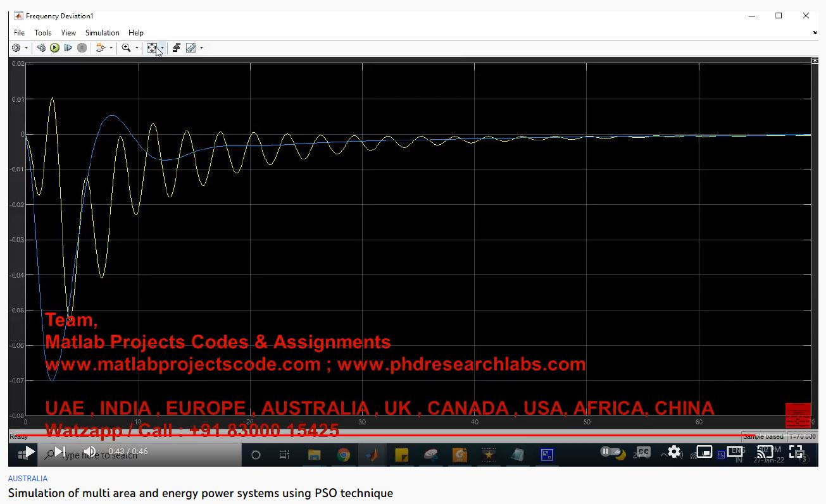The image size is (826, 504).
Task: Toggle closed captions CC on video
Action: (x=643, y=452)
